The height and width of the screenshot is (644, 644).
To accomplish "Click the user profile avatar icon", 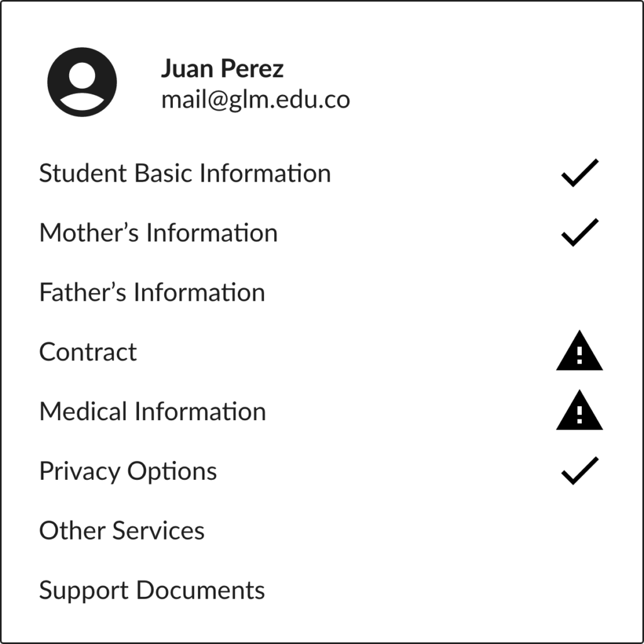I will (82, 82).
